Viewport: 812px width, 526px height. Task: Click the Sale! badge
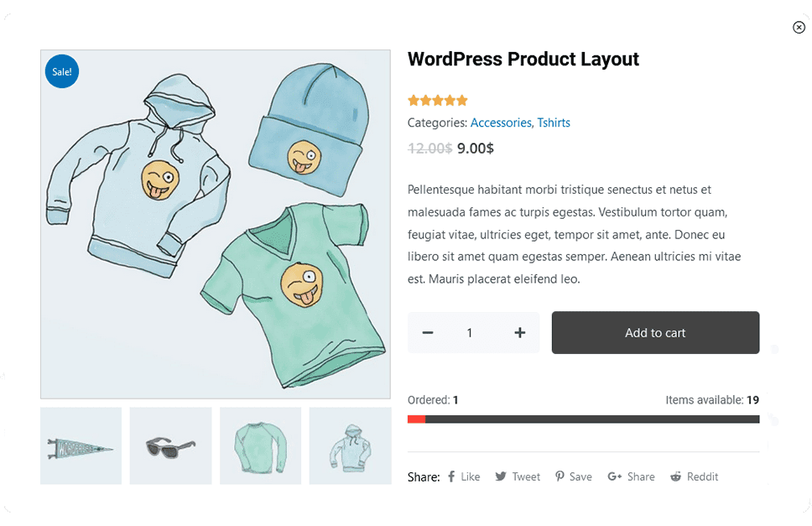[x=62, y=72]
